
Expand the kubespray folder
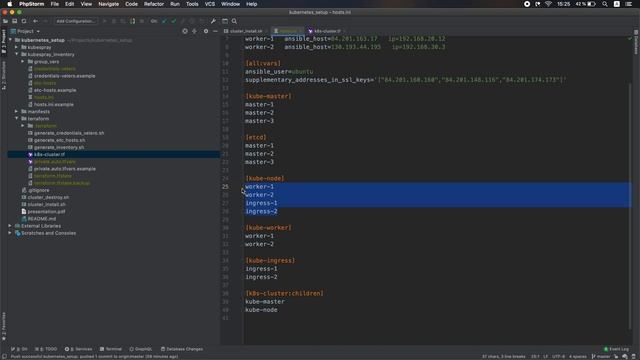pyautogui.click(x=17, y=47)
